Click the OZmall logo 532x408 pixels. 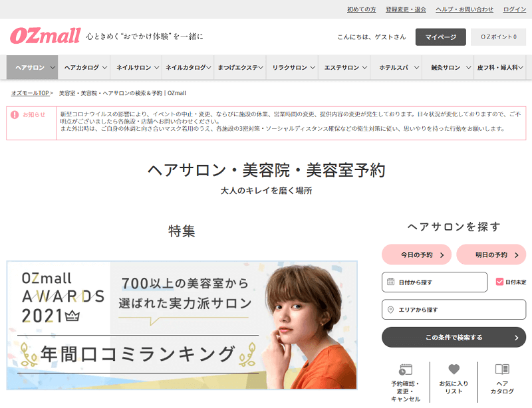click(45, 36)
